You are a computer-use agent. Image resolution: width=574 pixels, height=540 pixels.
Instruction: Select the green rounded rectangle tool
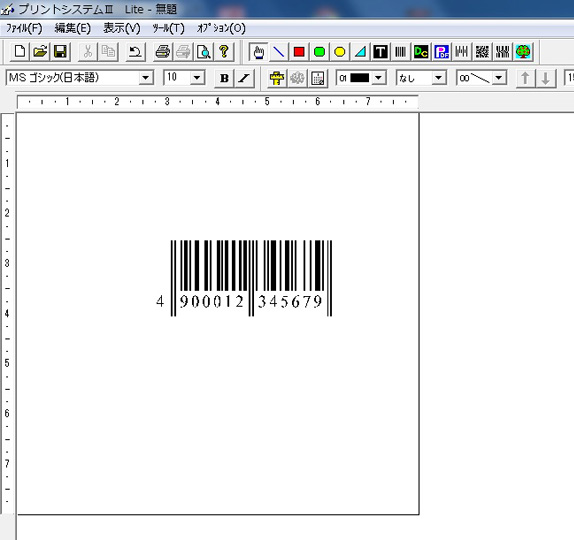tap(320, 52)
